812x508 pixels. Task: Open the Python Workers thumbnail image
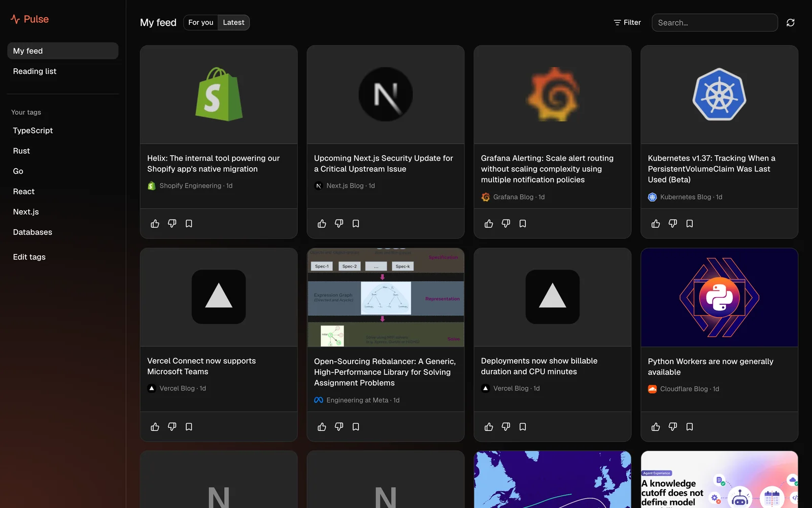coord(719,297)
